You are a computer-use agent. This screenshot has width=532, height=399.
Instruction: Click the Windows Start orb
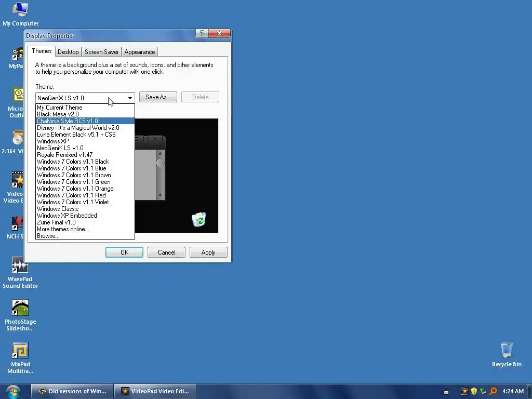point(13,392)
